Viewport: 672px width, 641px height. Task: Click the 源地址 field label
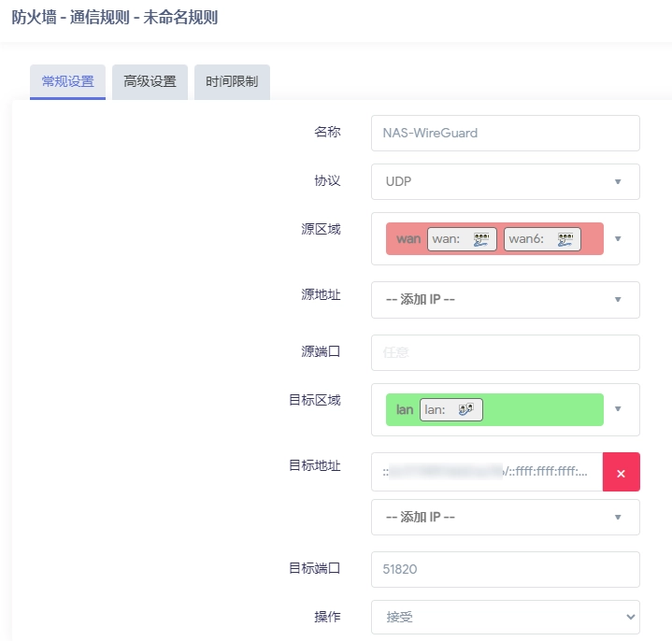pos(321,294)
